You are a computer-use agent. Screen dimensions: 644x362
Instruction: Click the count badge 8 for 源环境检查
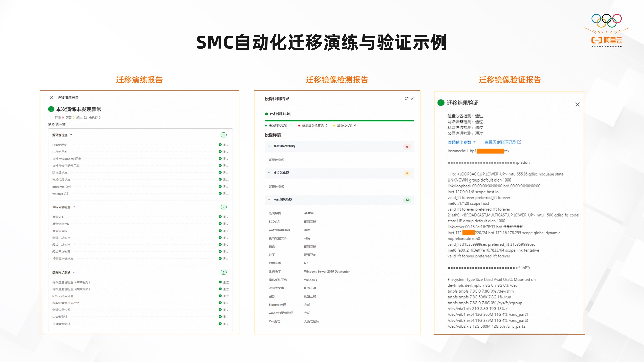223,135
